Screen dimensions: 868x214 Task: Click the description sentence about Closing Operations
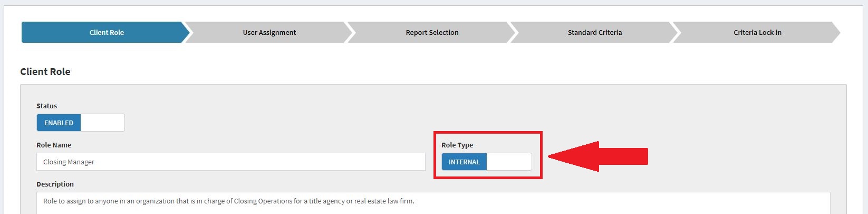click(228, 201)
